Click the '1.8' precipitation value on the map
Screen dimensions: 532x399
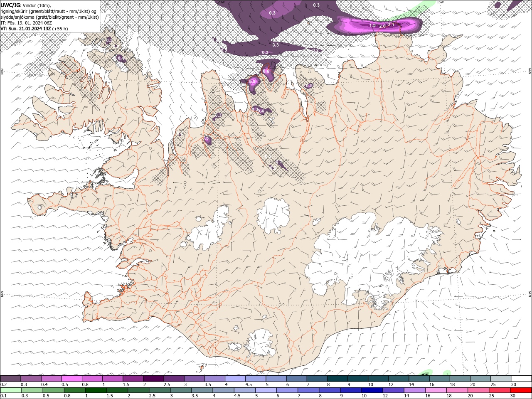(372, 26)
